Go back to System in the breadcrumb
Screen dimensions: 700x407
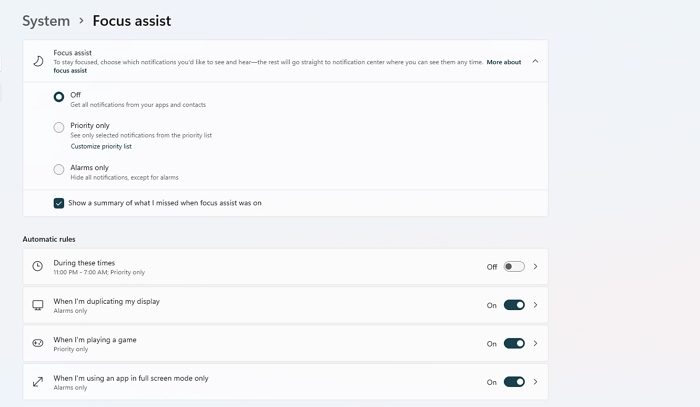(x=46, y=20)
